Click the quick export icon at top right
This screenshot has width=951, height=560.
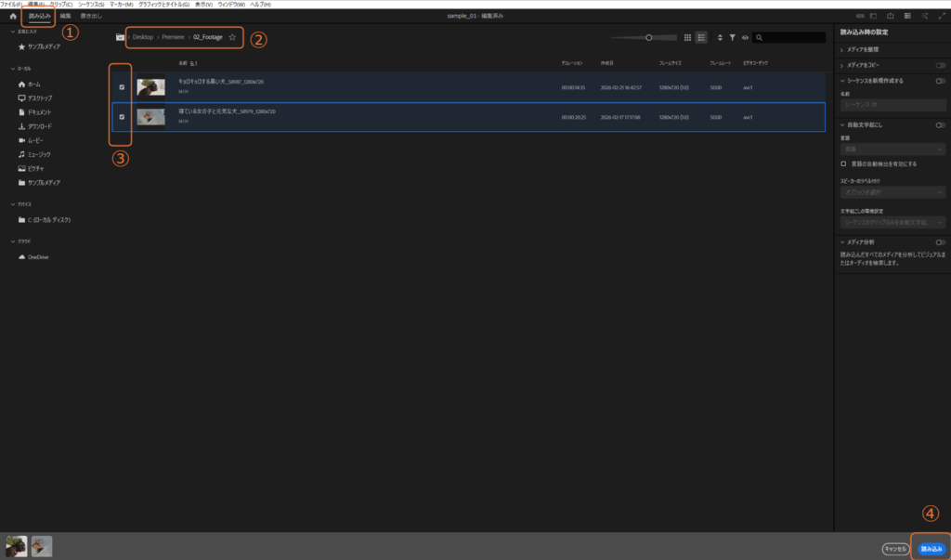pos(890,16)
